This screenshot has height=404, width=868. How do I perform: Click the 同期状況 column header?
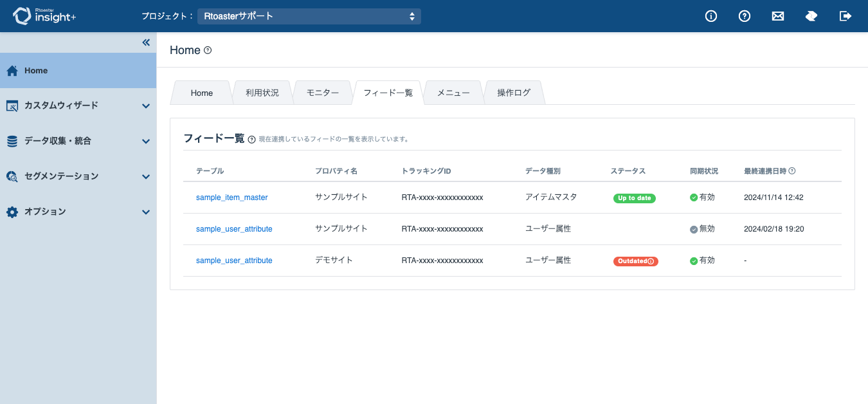click(704, 171)
